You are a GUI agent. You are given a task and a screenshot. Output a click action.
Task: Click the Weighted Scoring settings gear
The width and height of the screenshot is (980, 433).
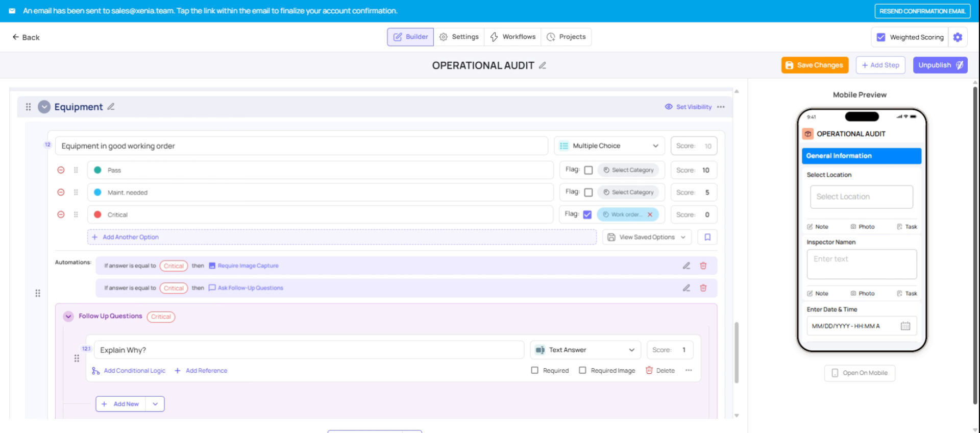click(x=958, y=37)
